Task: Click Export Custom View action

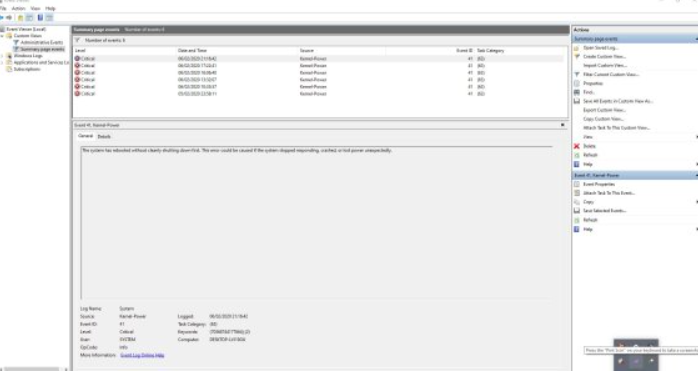Action: click(604, 110)
